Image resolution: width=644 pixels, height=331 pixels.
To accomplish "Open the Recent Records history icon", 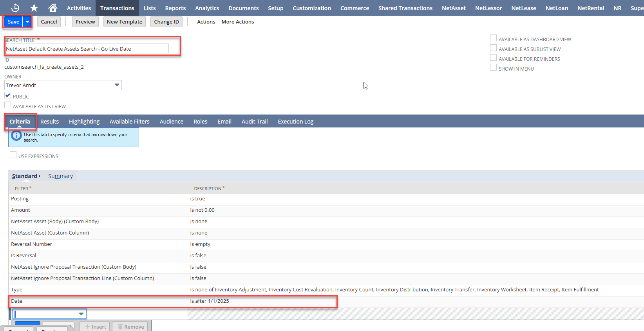I will 15,8.
